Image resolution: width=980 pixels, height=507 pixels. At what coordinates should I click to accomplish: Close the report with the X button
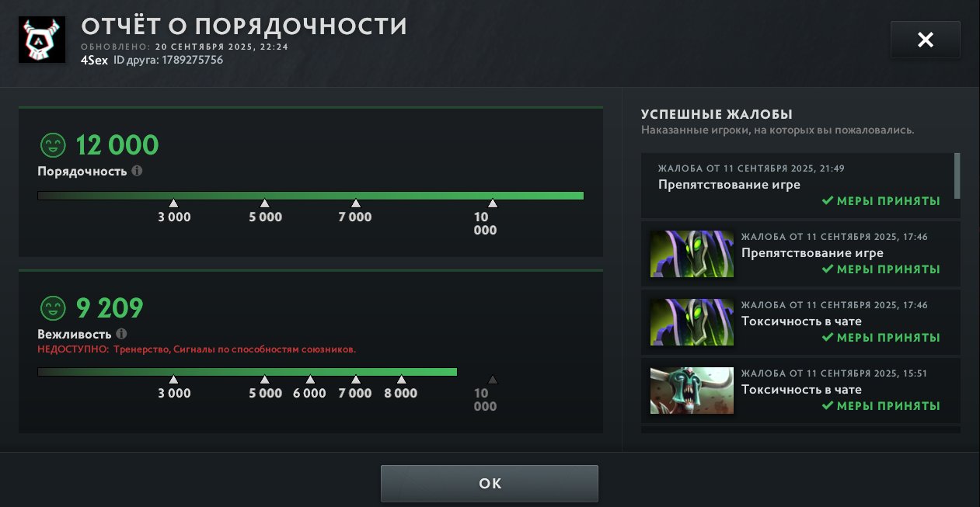926,40
